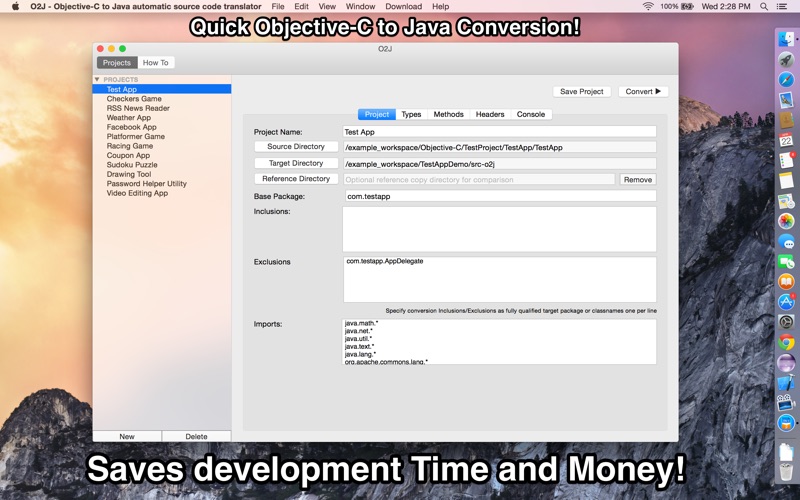Switch to the Console tab

(x=531, y=114)
